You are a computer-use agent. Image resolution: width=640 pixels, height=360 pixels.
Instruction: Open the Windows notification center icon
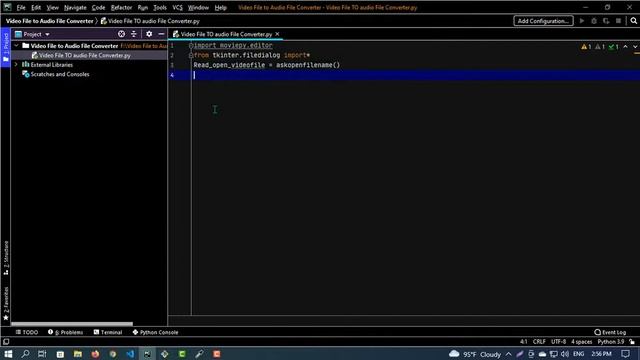click(626, 354)
